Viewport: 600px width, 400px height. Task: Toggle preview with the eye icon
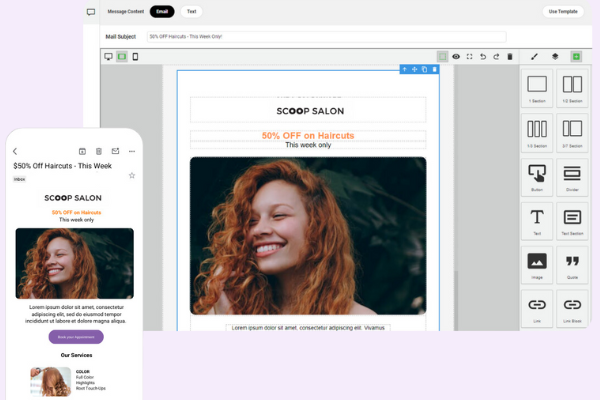coord(456,57)
